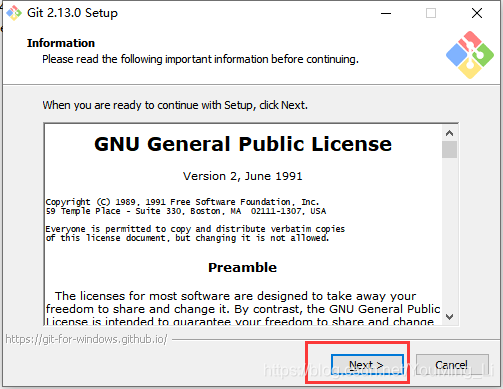
Task: Open the git-for-windows.github.io link
Action: pyautogui.click(x=86, y=339)
